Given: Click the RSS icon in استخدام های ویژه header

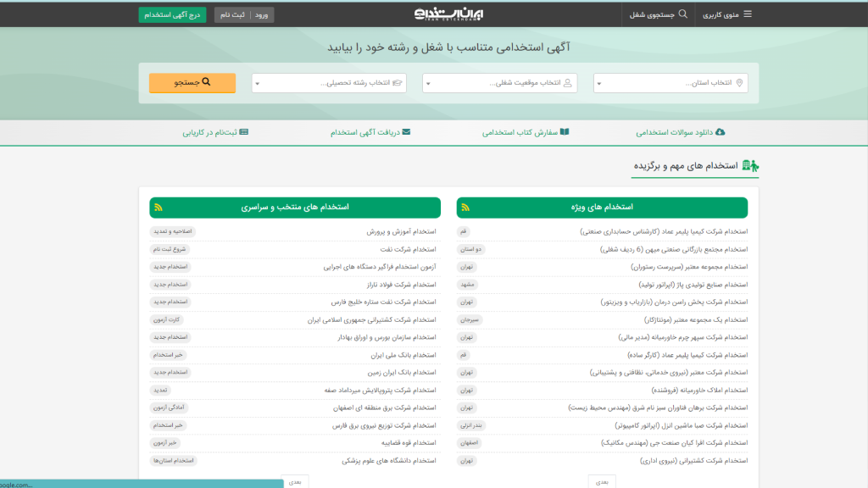Looking at the screenshot, I should pyautogui.click(x=465, y=208).
